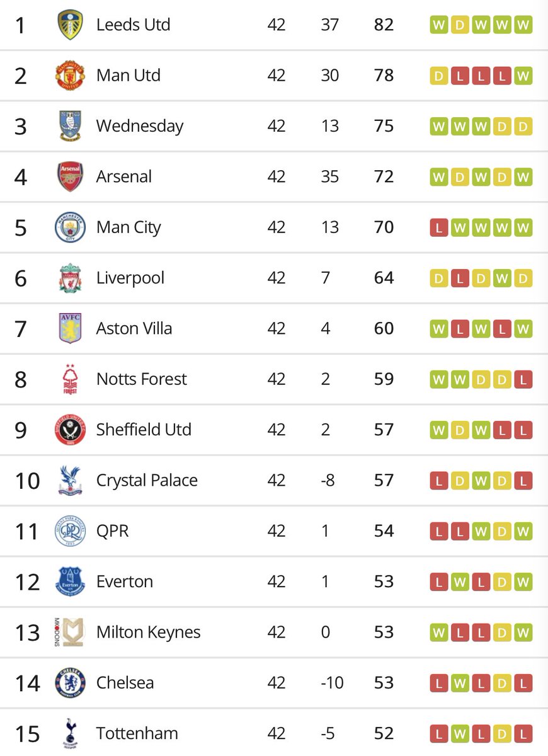Viewport: 548px width, 756px height.
Task: Click the Leeds Utd club crest
Action: (x=69, y=25)
